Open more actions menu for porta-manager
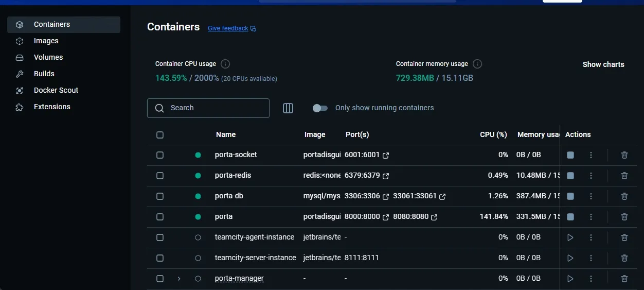The image size is (644, 290). pyautogui.click(x=591, y=279)
